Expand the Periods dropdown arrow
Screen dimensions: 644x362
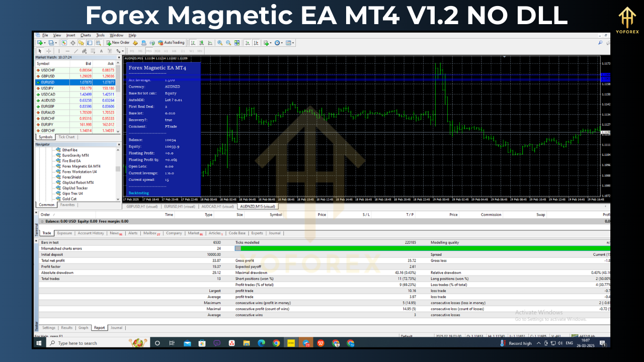281,42
